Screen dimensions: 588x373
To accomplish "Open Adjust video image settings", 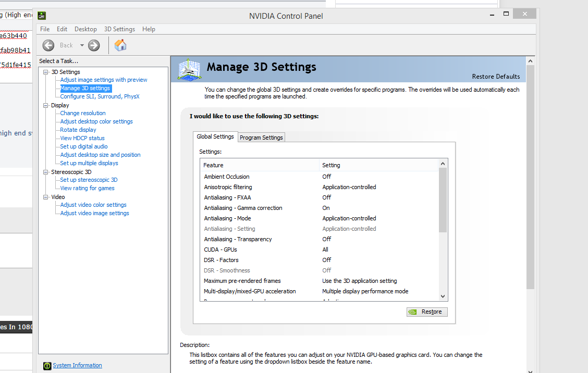I will pyautogui.click(x=94, y=213).
